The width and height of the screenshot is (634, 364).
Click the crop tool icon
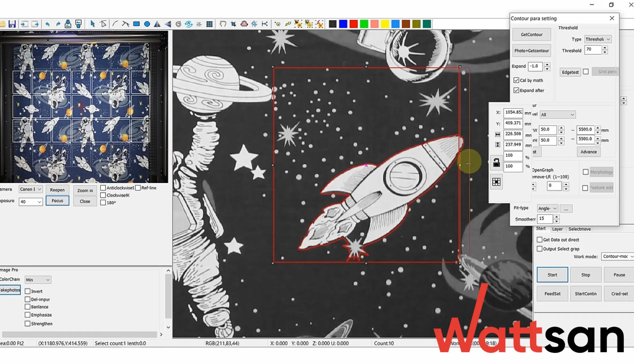[233, 24]
